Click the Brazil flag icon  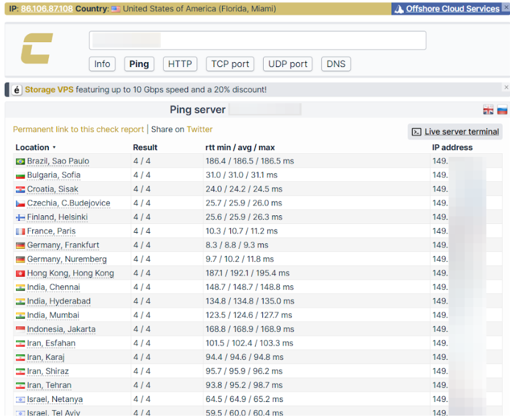[20, 161]
